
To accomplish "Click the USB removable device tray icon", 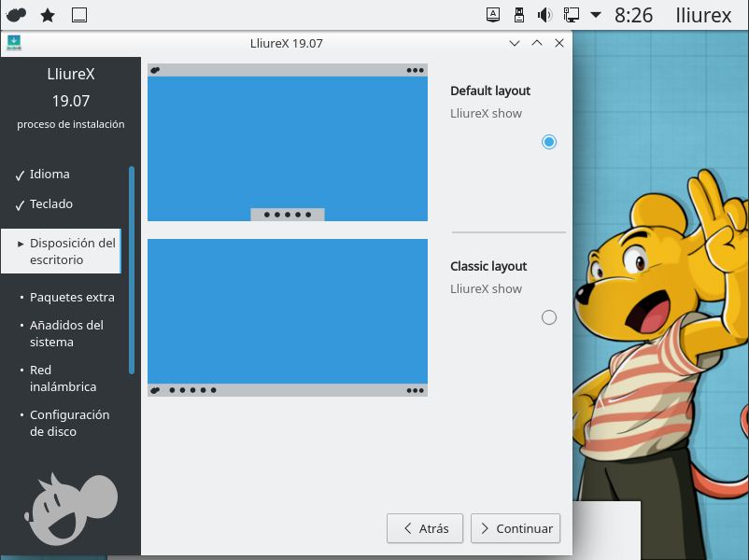I will pos(519,15).
